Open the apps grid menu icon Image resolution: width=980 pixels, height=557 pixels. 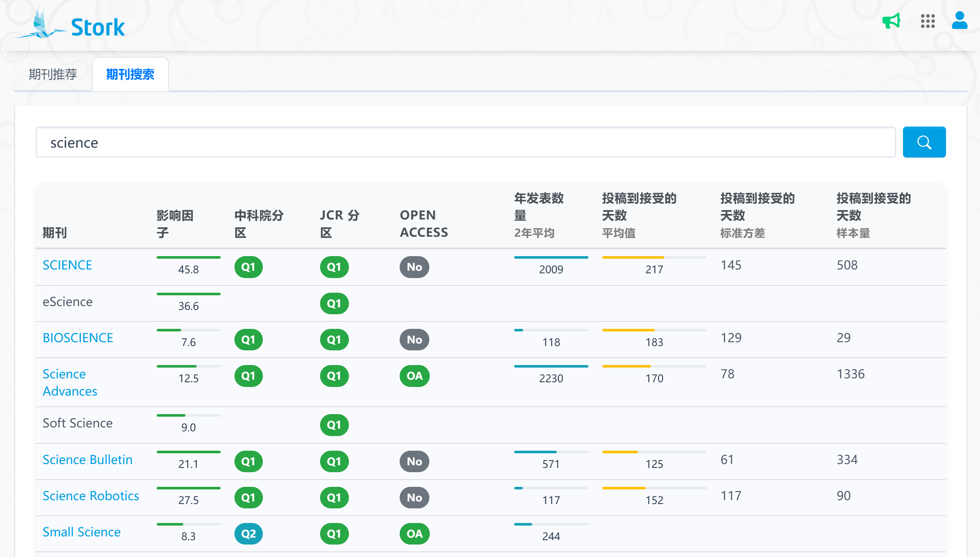click(928, 21)
